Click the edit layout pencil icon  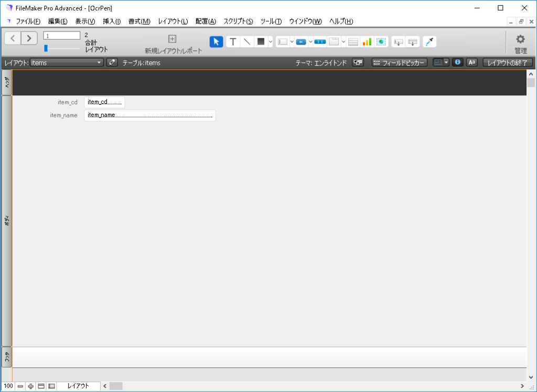[112, 62]
